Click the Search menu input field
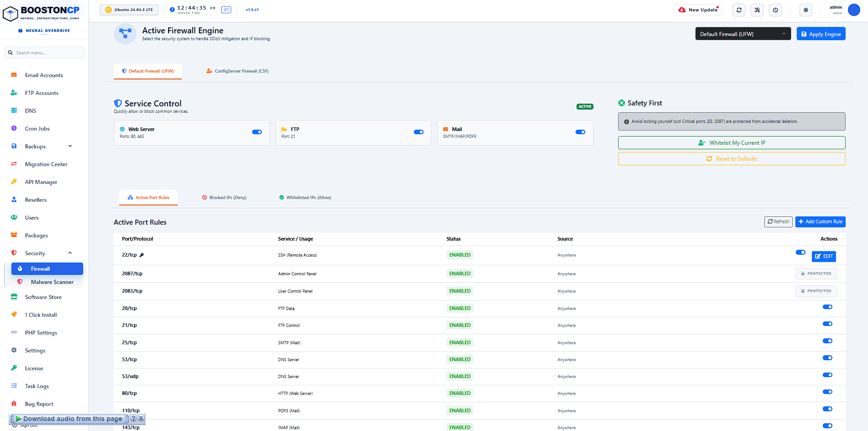This screenshot has height=431, width=868. (x=44, y=53)
